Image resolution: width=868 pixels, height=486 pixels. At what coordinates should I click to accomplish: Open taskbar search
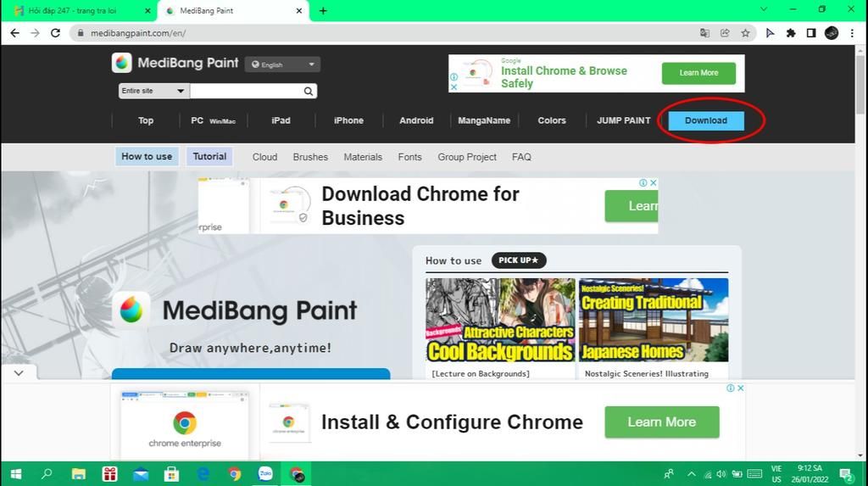pyautogui.click(x=47, y=474)
